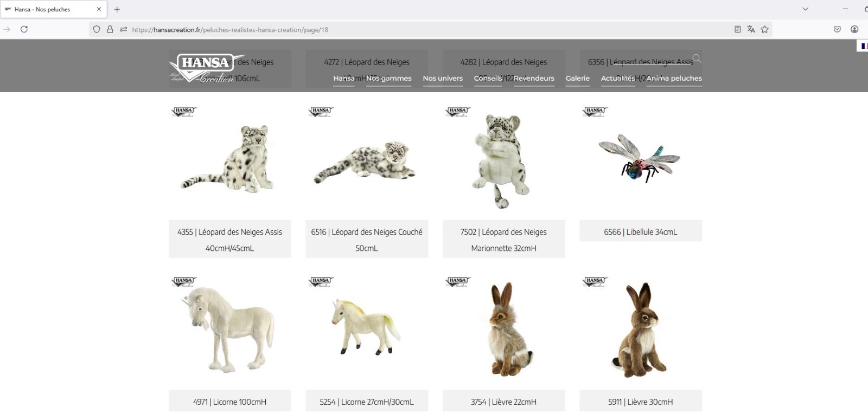Open link 7502 Léopard des Neiges Marionnette
Image resolution: width=868 pixels, height=420 pixels.
pos(503,240)
